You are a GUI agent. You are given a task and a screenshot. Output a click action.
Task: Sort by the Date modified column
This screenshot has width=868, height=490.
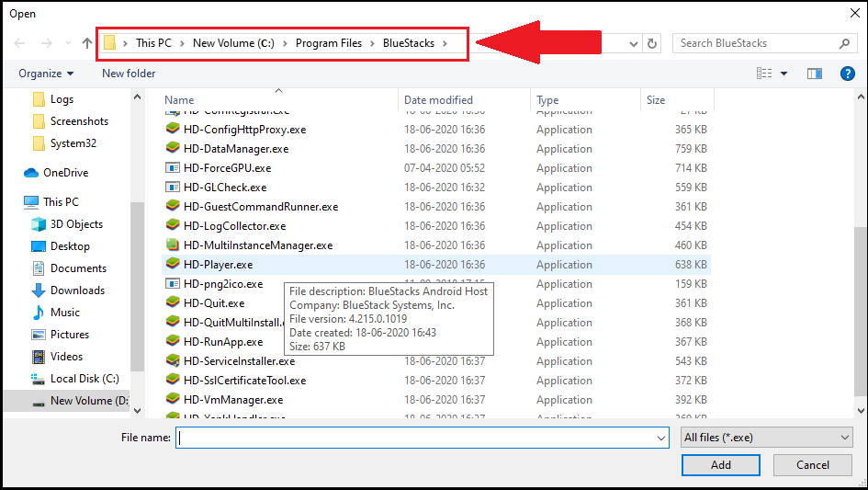438,100
